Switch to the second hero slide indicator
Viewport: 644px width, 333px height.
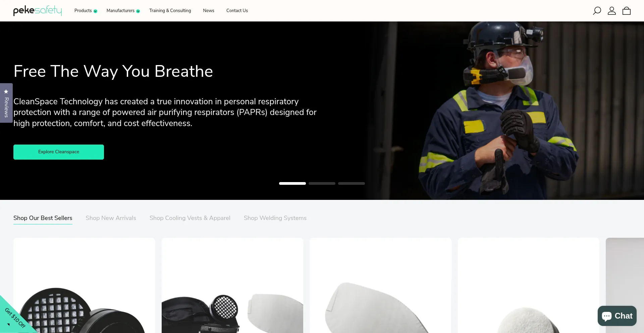(322, 183)
